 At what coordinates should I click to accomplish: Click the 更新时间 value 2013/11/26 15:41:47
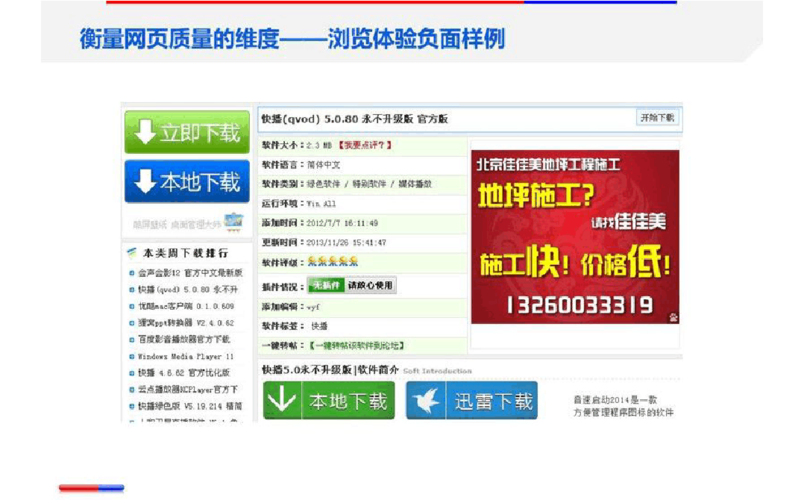tap(346, 243)
